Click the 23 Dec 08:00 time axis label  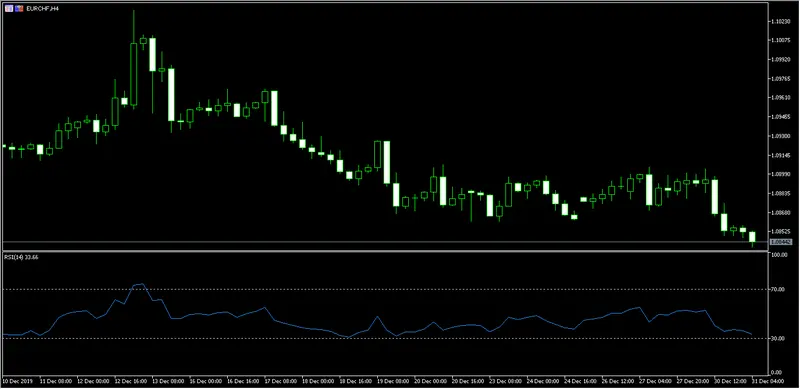pos(505,381)
